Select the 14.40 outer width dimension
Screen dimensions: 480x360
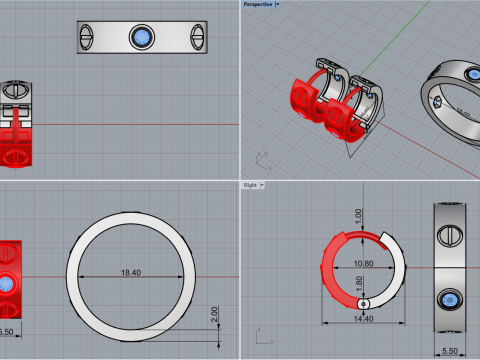tap(363, 319)
